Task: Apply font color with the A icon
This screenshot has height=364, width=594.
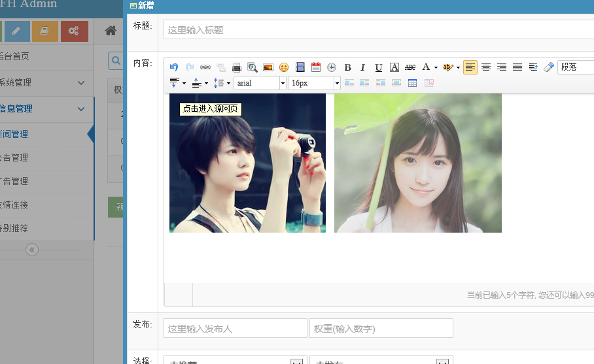Action: click(426, 67)
